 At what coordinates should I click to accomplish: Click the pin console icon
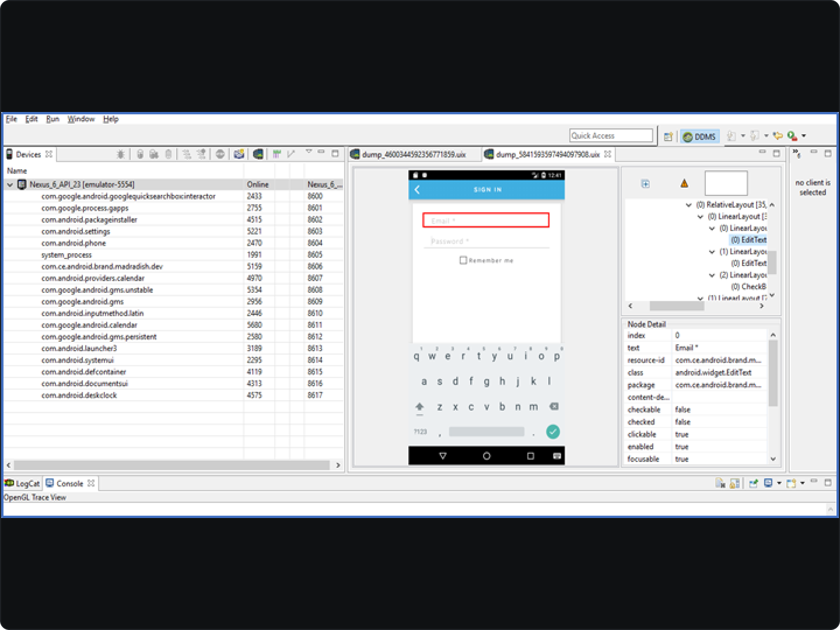(x=753, y=483)
